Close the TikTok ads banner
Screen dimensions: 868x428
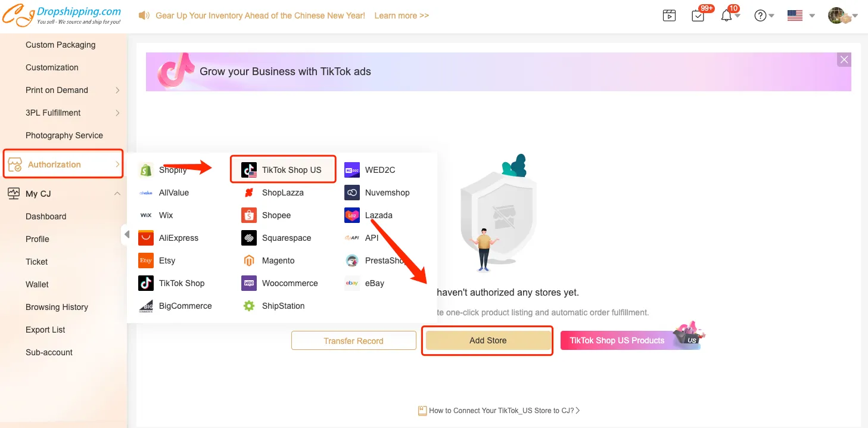click(x=844, y=60)
